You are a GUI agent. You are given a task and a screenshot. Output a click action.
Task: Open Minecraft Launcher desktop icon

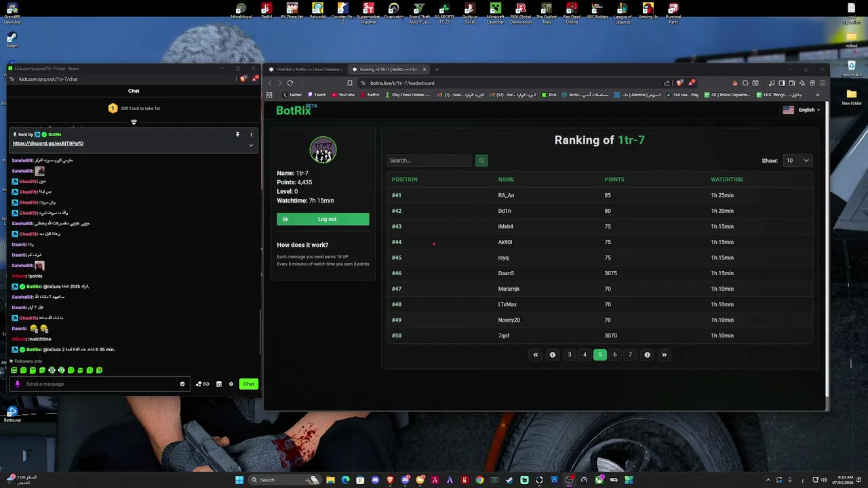pos(496,13)
